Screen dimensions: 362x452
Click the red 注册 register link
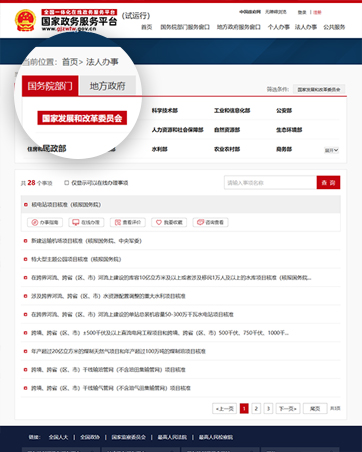(x=317, y=12)
